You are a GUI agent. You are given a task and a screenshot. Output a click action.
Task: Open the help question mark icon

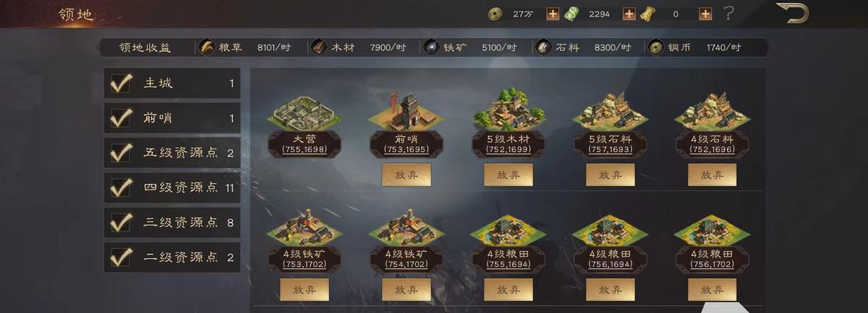point(729,14)
